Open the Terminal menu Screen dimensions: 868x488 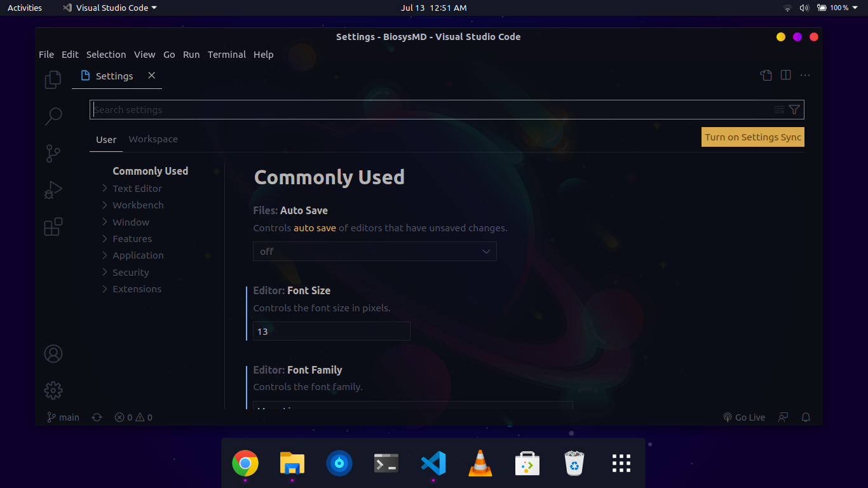227,55
